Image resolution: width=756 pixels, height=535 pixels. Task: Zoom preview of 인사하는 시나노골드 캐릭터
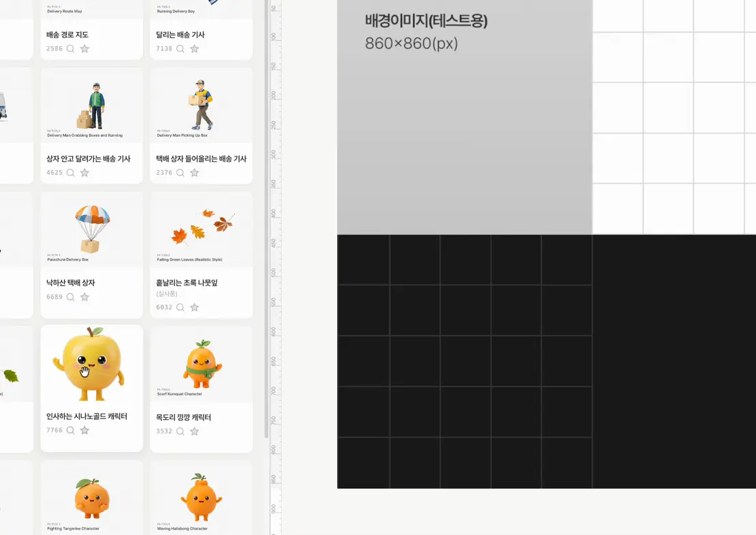coord(70,430)
